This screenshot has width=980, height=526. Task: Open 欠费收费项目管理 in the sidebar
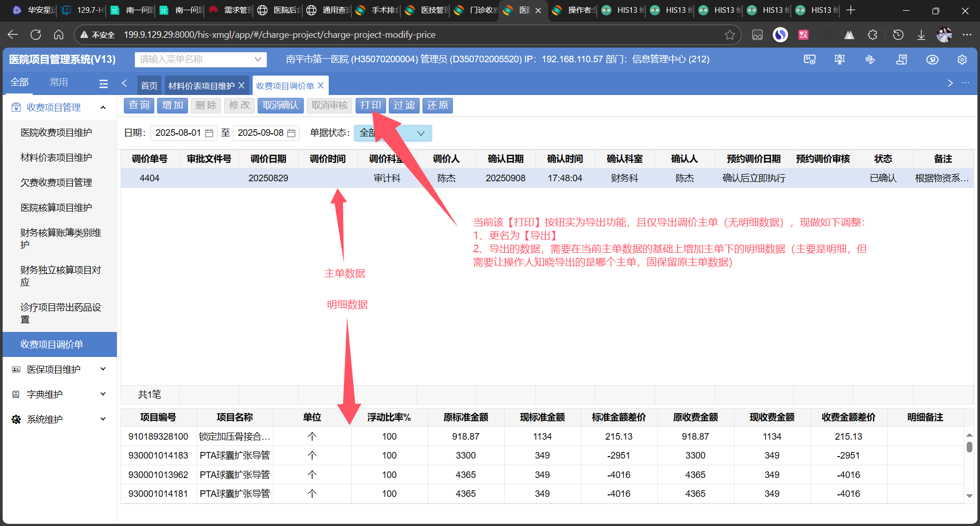pos(59,183)
